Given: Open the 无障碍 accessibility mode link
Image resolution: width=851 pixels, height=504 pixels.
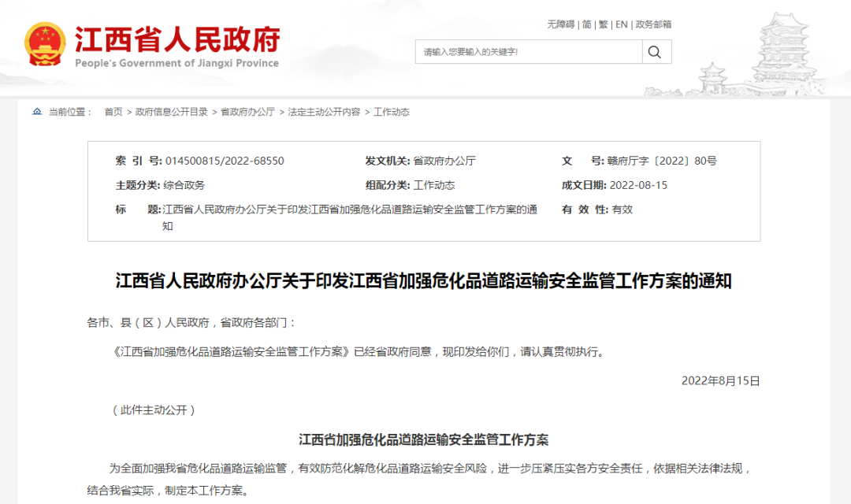Looking at the screenshot, I should coord(560,24).
